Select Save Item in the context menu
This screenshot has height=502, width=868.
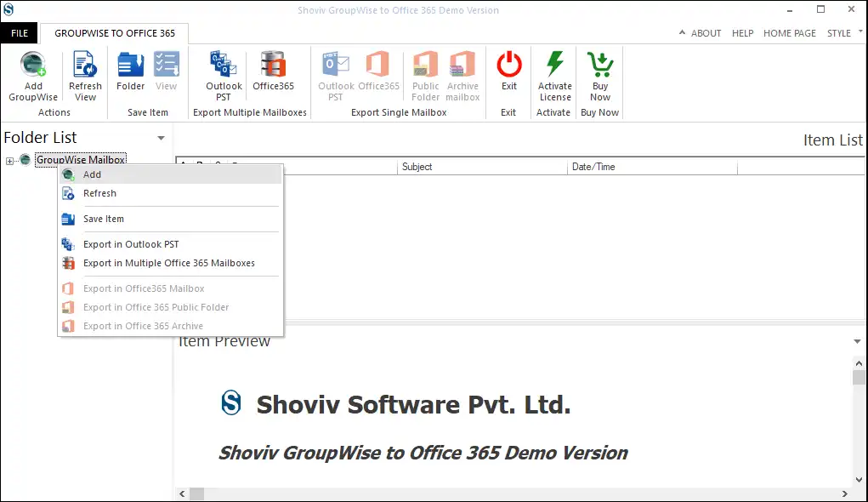click(x=171, y=219)
